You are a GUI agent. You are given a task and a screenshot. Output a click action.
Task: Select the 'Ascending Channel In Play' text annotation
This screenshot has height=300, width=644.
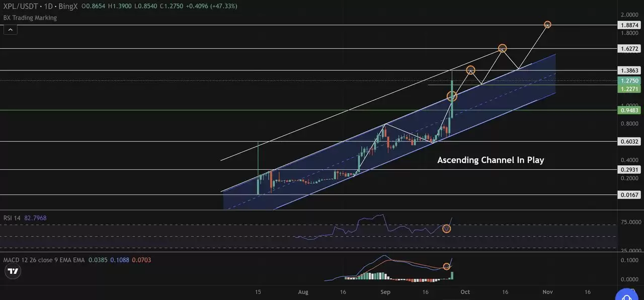coord(491,160)
